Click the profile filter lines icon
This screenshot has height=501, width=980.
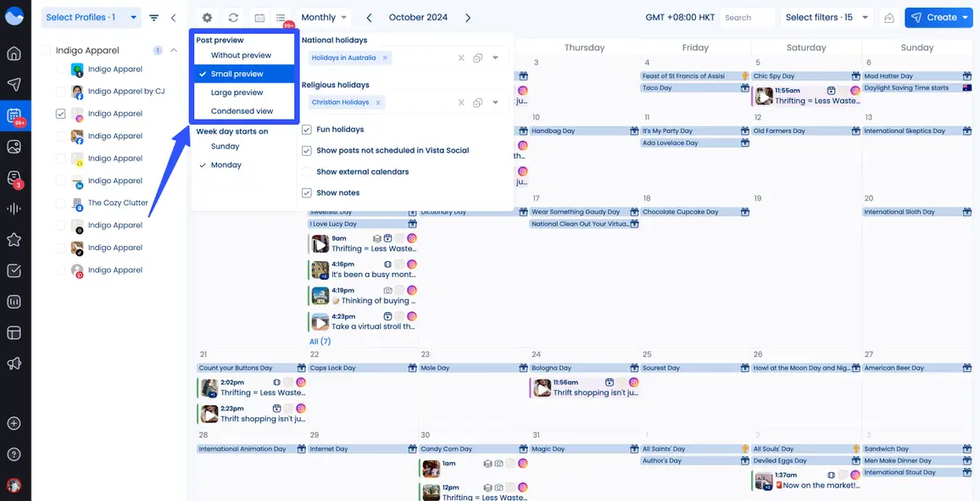coord(153,18)
